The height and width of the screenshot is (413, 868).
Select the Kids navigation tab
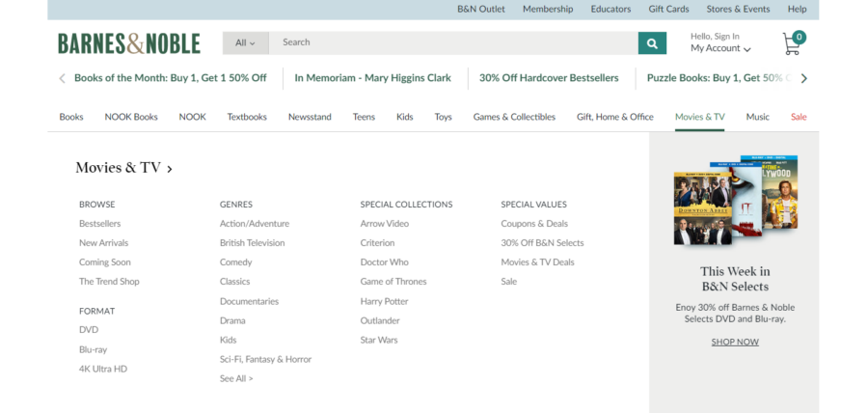coord(405,117)
